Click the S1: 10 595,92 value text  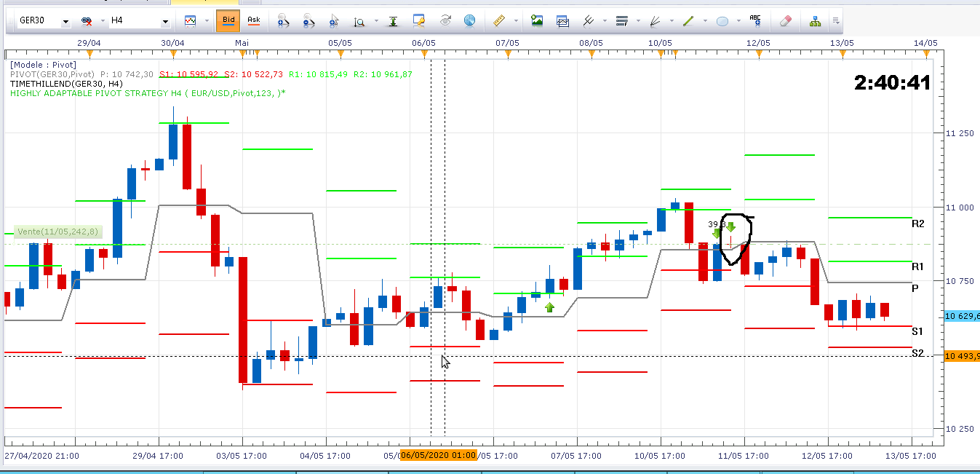[x=188, y=74]
